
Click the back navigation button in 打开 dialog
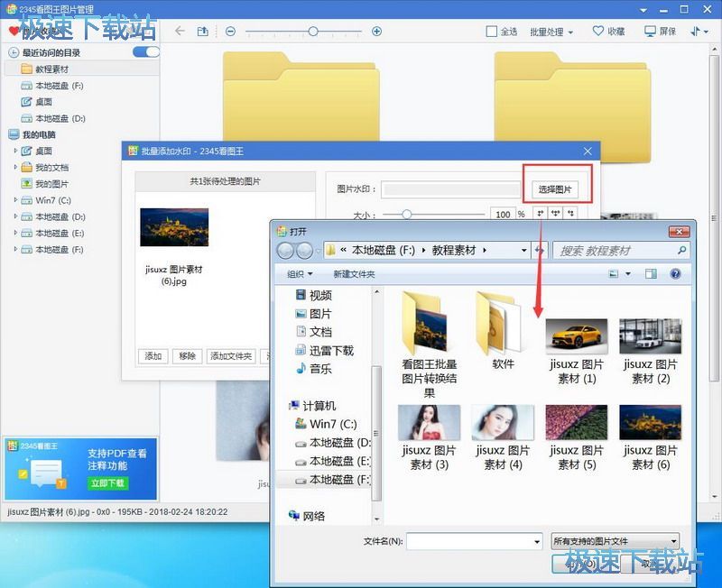pos(285,251)
